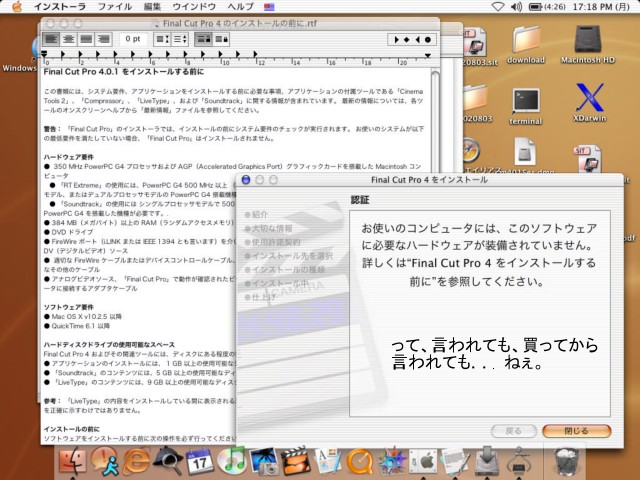Click the TextEdit document vertical scrollbar
The image size is (640, 480).
(x=435, y=122)
